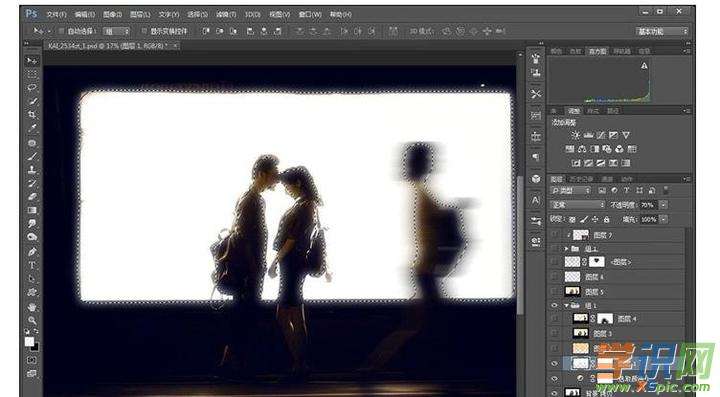Open the 图像(I) menu
This screenshot has width=720, height=397.
(112, 15)
